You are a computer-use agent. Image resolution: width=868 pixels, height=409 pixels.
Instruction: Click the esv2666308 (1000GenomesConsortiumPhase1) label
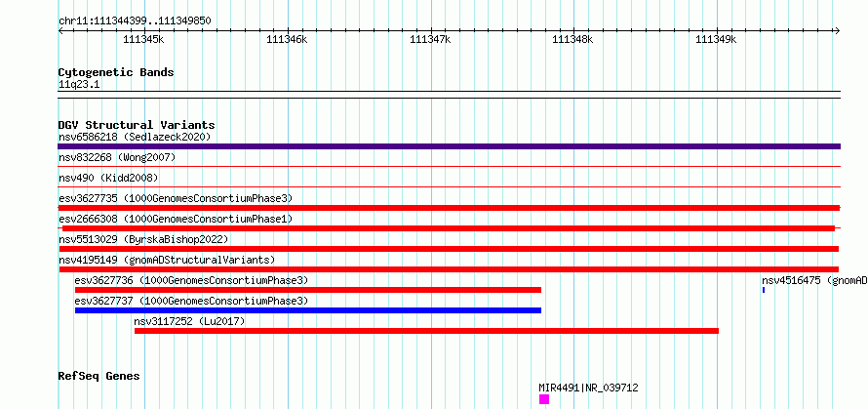click(176, 219)
